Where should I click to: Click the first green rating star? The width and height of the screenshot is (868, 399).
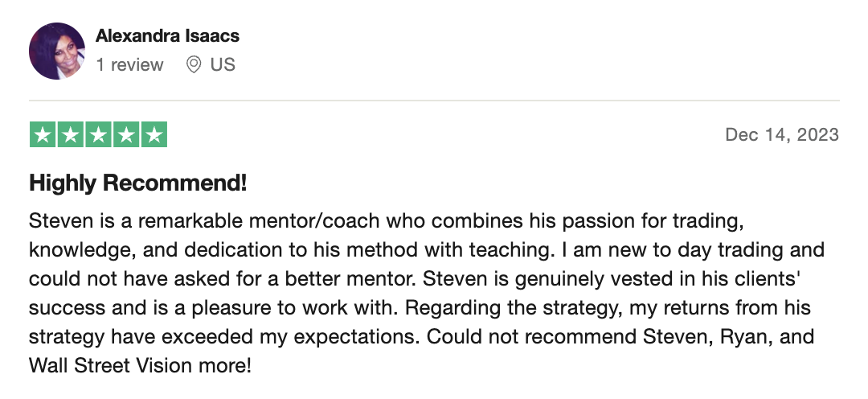pos(43,134)
